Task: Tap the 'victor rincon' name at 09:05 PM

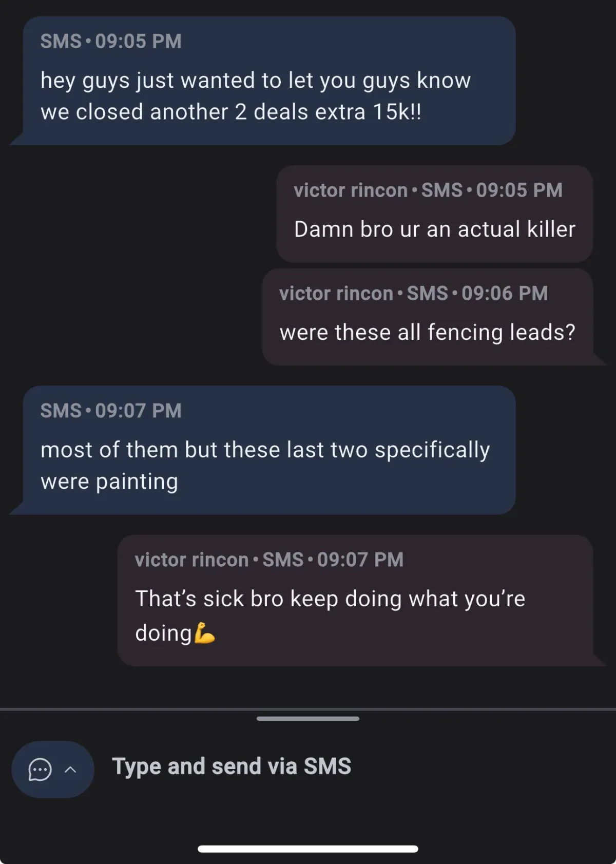Action: [x=351, y=190]
